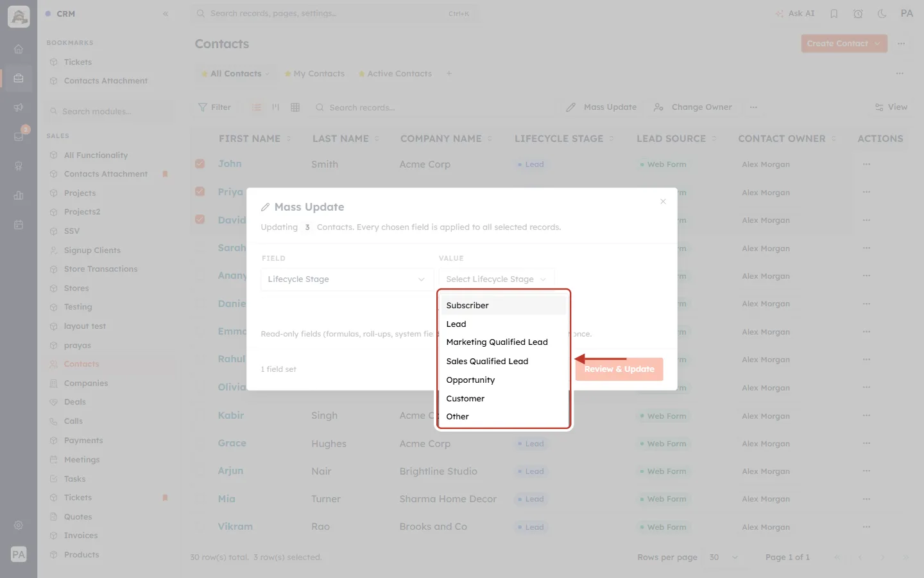This screenshot has height=578, width=924.
Task: Switch to grid table view icon
Action: coord(295,107)
